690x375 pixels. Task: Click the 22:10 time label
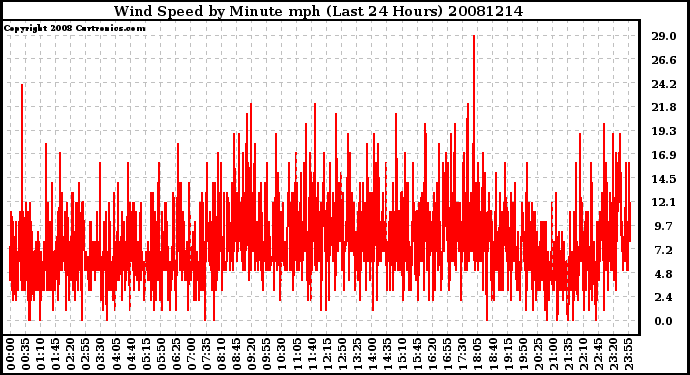point(583,354)
